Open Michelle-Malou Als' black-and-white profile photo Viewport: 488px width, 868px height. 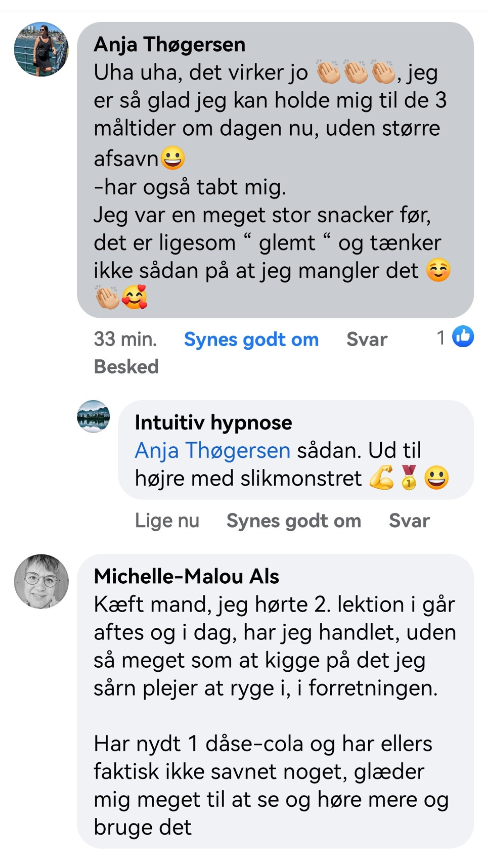pyautogui.click(x=41, y=581)
